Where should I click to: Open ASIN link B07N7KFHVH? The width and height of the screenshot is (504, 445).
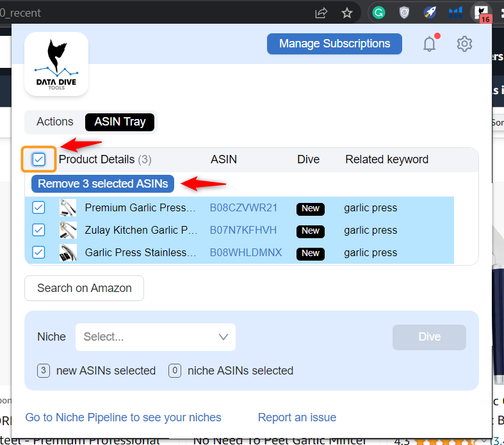point(243,231)
